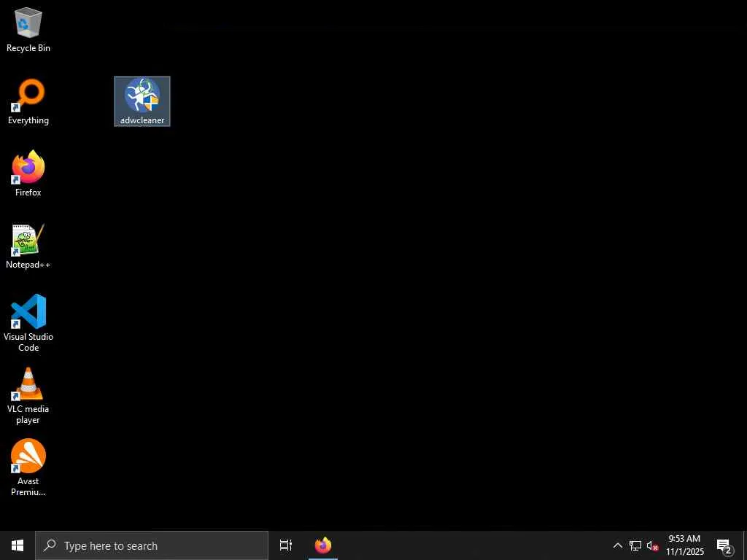Click the Show desktop strip
The image size is (747, 560).
tap(745, 545)
